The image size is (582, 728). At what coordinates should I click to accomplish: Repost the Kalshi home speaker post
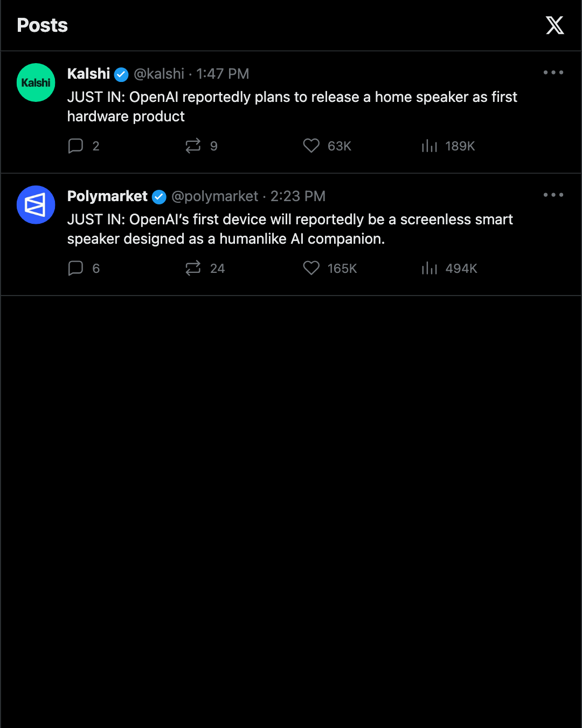tap(202, 146)
